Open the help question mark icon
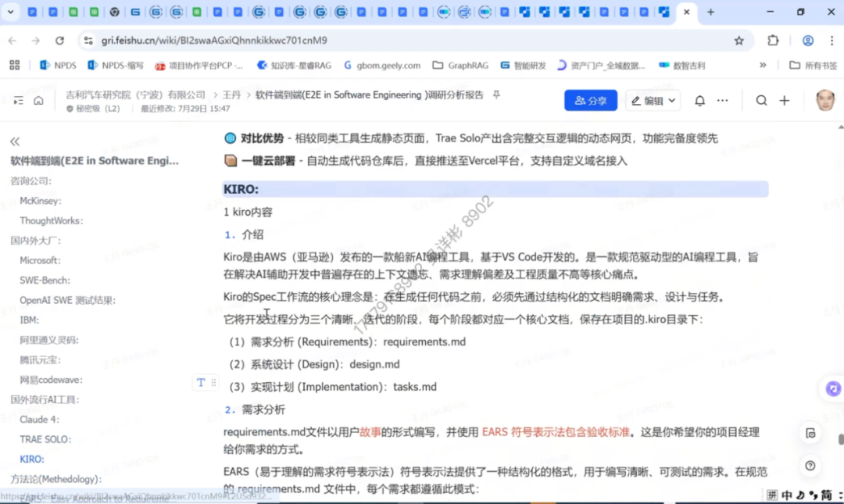 click(810, 466)
